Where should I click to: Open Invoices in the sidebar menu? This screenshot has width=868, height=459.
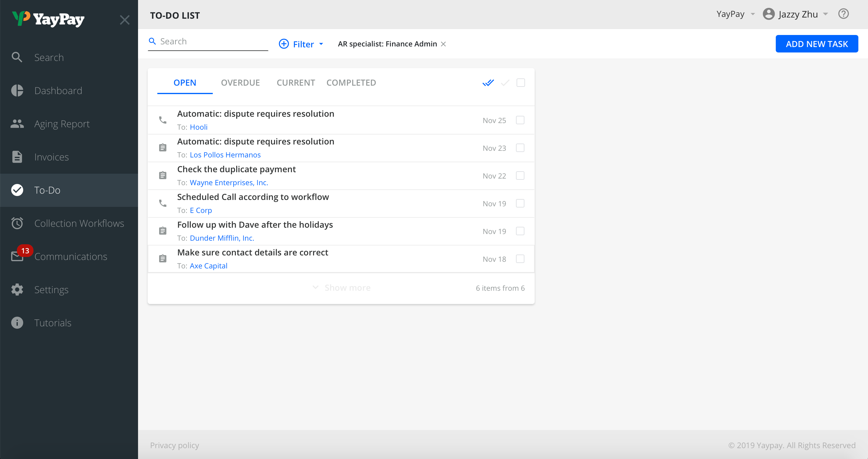pyautogui.click(x=69, y=157)
